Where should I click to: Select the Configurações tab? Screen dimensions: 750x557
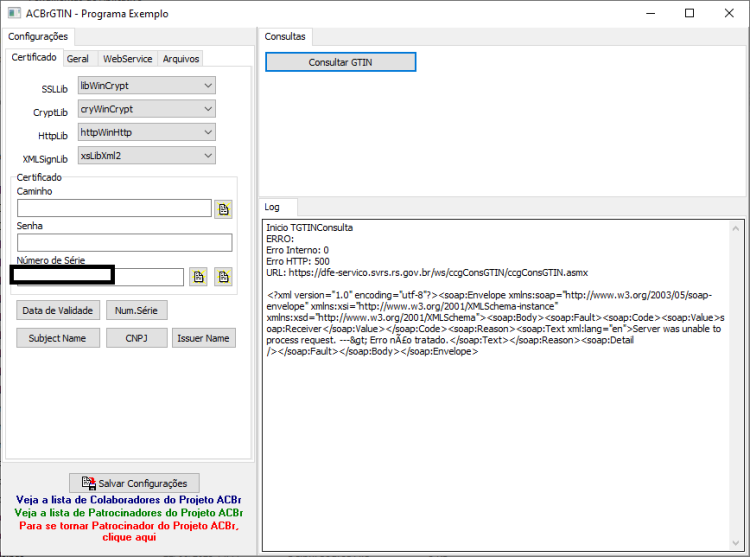pos(38,37)
